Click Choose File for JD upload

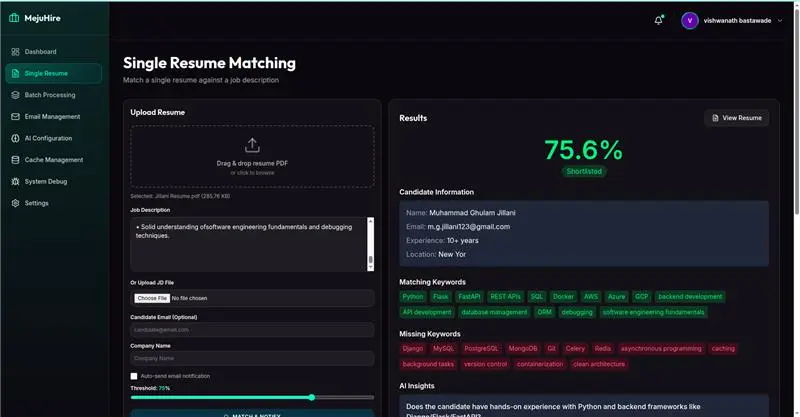[152, 298]
